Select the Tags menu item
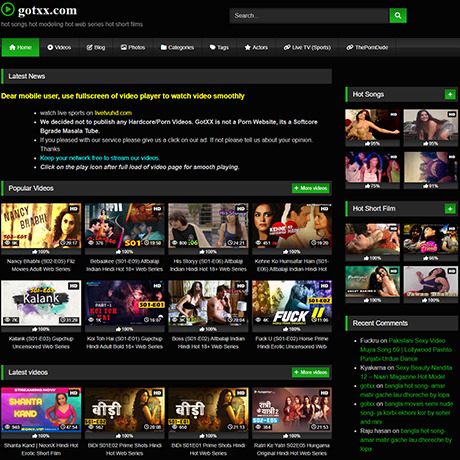 click(x=219, y=47)
